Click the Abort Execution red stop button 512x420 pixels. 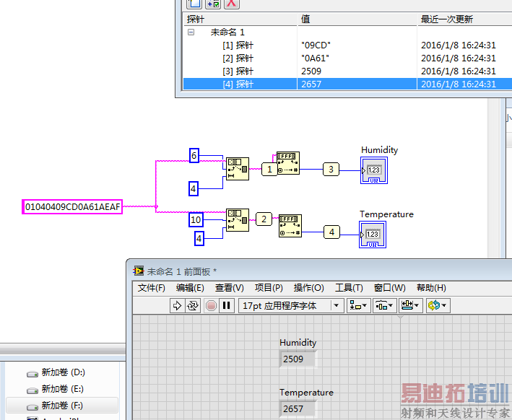[212, 306]
